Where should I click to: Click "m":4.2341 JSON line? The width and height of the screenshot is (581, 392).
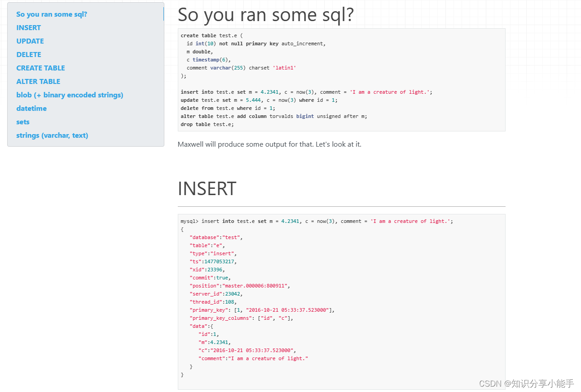(x=215, y=342)
